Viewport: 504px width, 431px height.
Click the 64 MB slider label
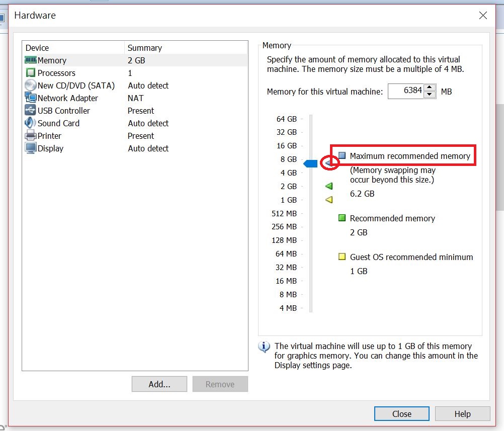(x=286, y=253)
